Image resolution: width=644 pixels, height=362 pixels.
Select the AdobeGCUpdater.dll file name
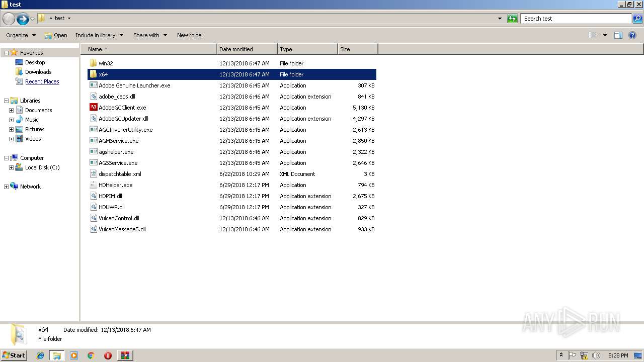click(x=123, y=119)
